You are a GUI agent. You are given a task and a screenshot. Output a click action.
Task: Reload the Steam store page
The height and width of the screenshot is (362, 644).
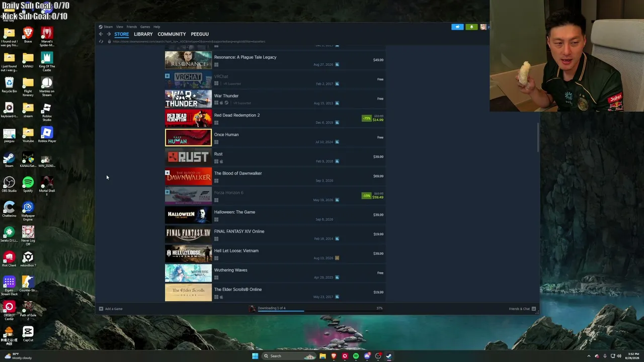tap(101, 41)
